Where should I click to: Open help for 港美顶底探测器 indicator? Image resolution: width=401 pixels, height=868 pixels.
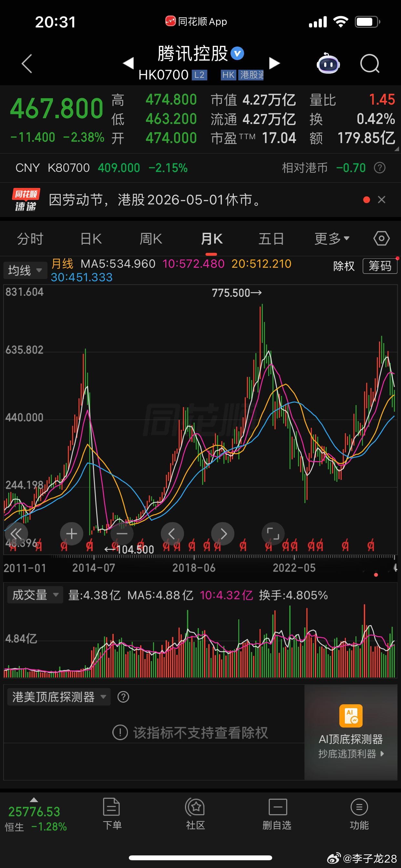tap(123, 697)
